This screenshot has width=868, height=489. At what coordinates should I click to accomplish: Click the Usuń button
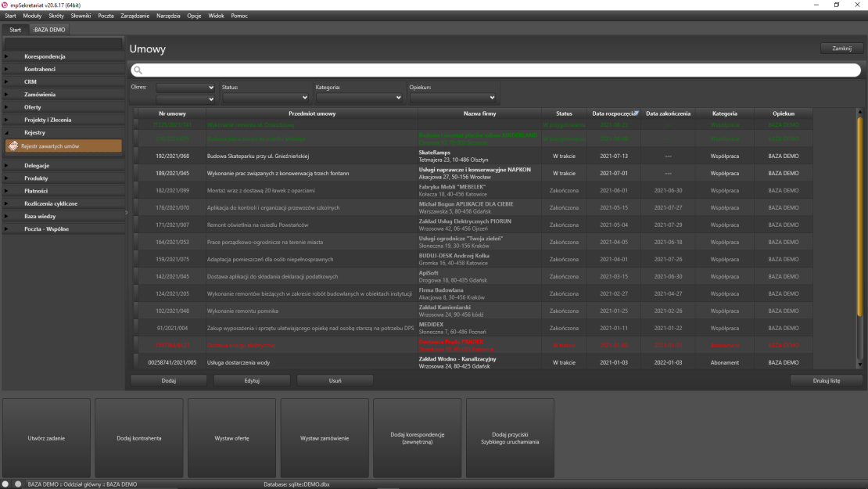click(x=335, y=381)
